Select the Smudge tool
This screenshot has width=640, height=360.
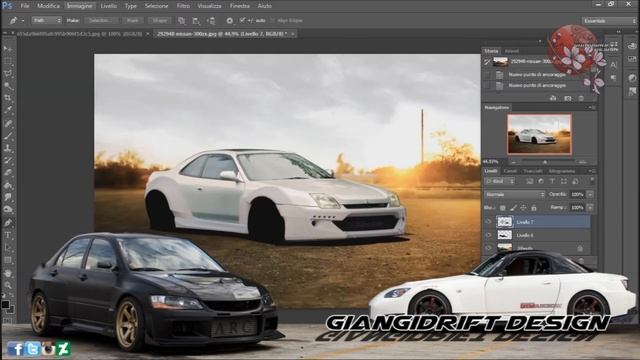(x=8, y=198)
